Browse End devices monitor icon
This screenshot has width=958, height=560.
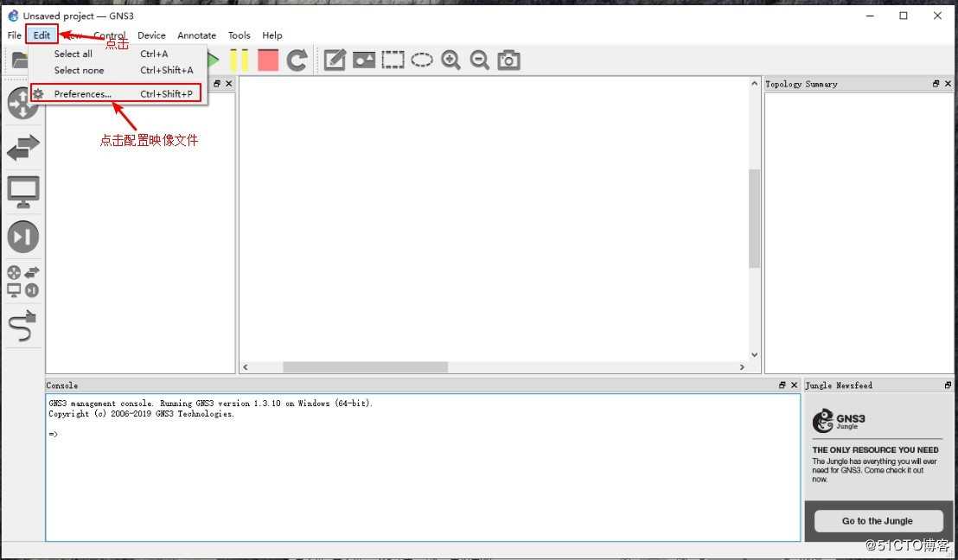(23, 192)
